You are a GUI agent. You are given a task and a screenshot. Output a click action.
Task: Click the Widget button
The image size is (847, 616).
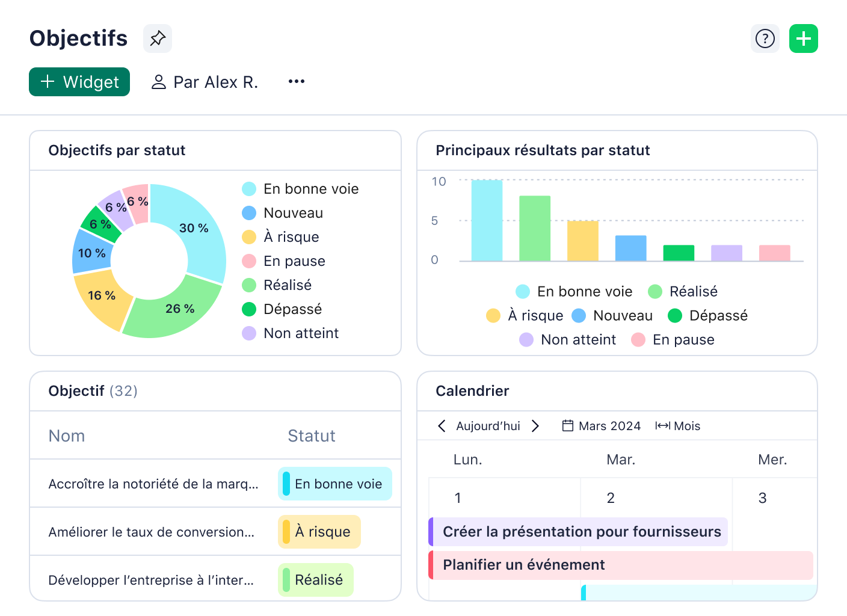tap(79, 82)
